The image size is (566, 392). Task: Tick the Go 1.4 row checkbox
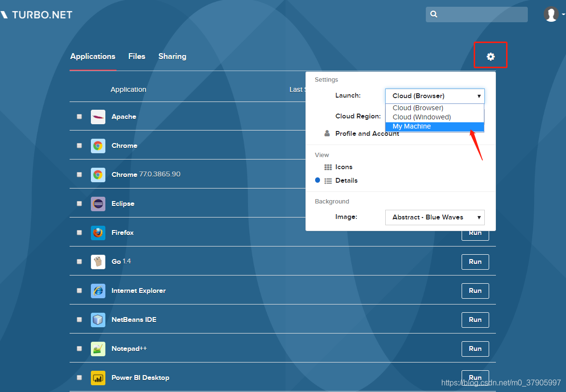pyautogui.click(x=79, y=261)
